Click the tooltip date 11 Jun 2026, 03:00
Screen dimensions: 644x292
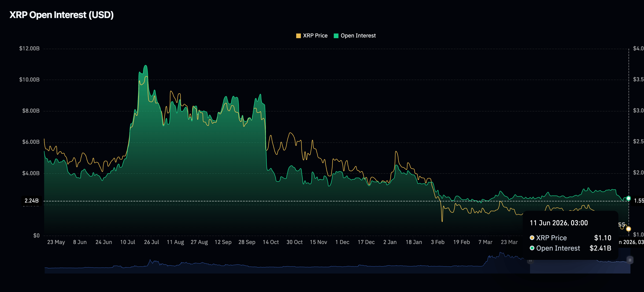559,223
